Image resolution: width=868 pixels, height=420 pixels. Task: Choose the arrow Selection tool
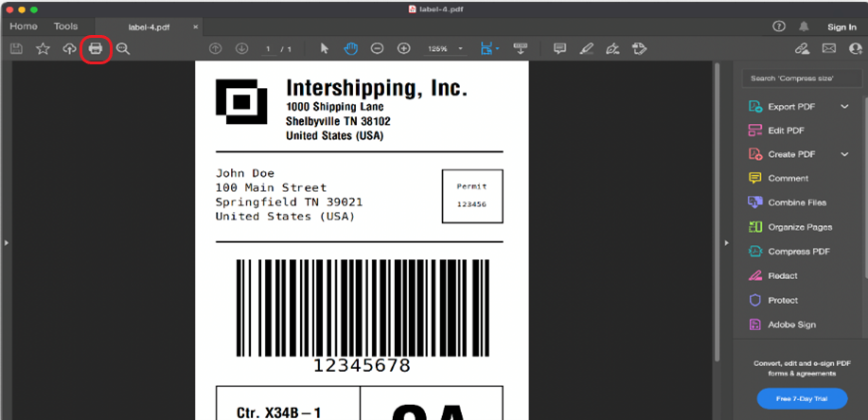[325, 48]
